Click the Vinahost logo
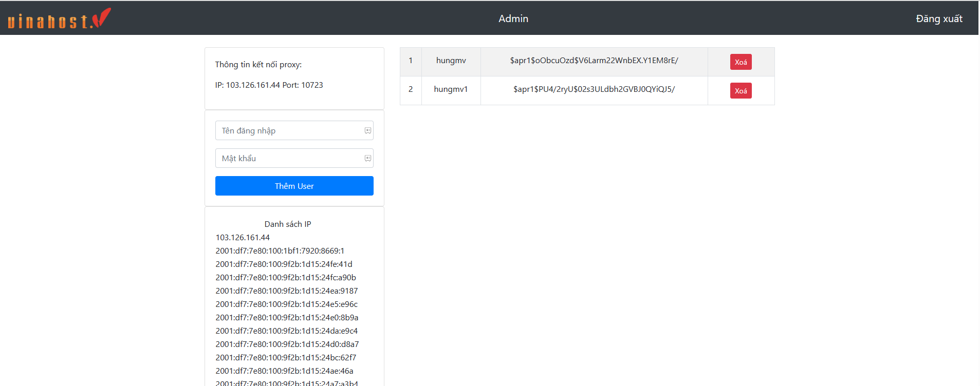Screen dimensions: 980x386 [59, 18]
